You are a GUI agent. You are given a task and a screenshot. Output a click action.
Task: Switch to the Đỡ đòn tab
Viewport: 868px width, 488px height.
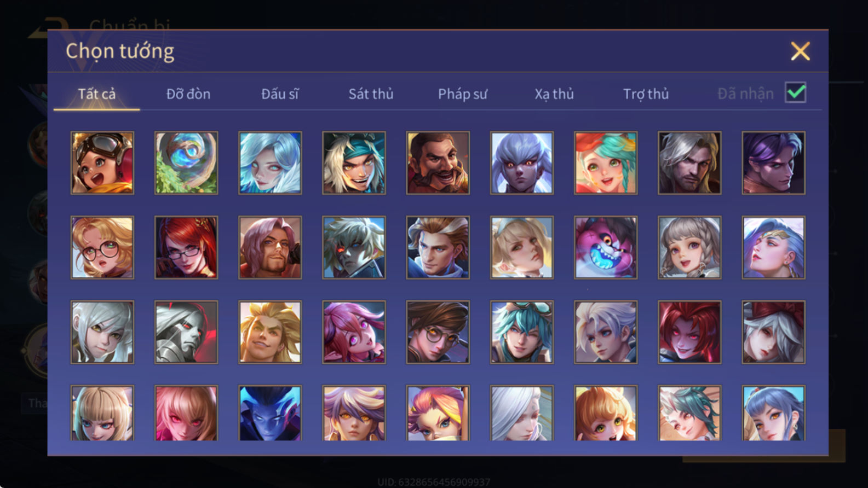click(188, 94)
